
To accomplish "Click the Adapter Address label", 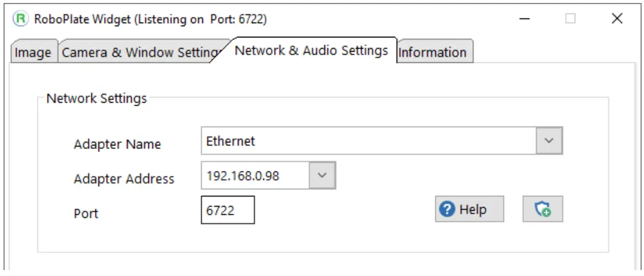I will click(x=124, y=179).
